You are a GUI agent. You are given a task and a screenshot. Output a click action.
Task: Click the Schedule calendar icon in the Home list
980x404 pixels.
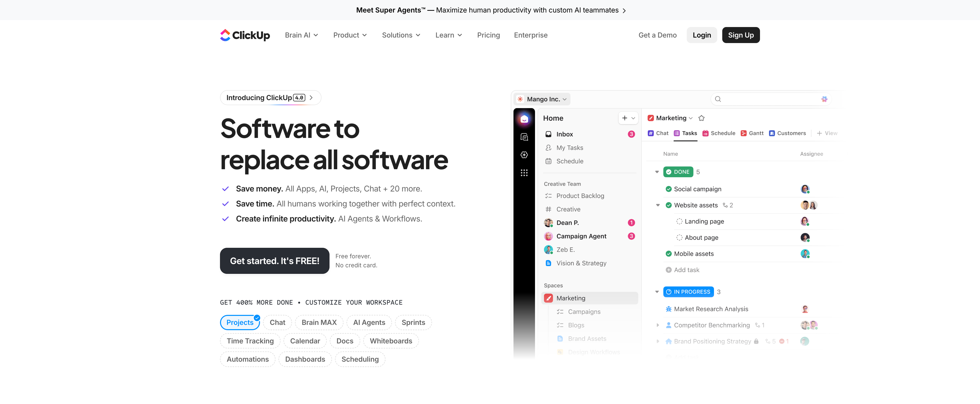click(548, 161)
